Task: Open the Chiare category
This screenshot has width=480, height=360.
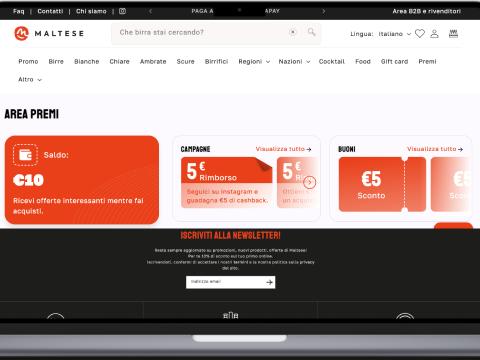Action: pyautogui.click(x=119, y=62)
